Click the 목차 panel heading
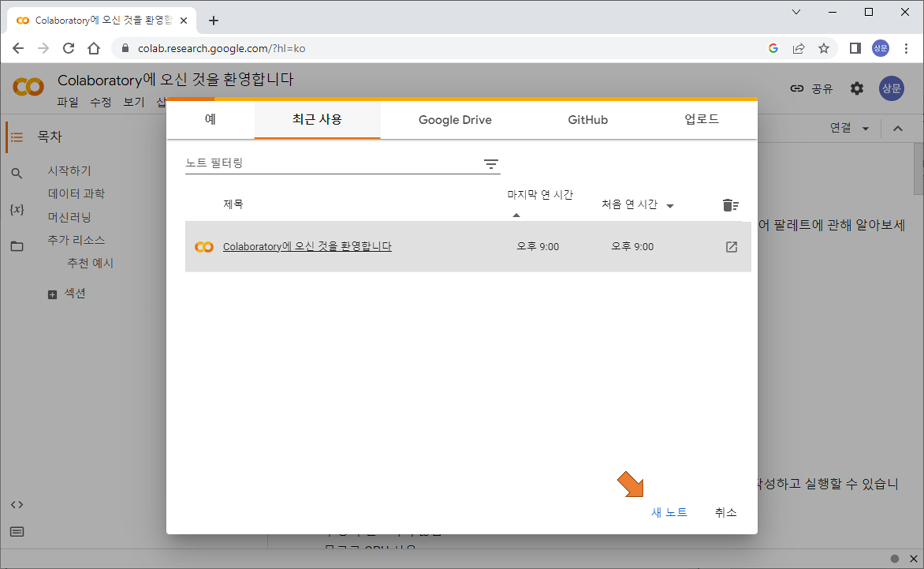 click(x=50, y=137)
